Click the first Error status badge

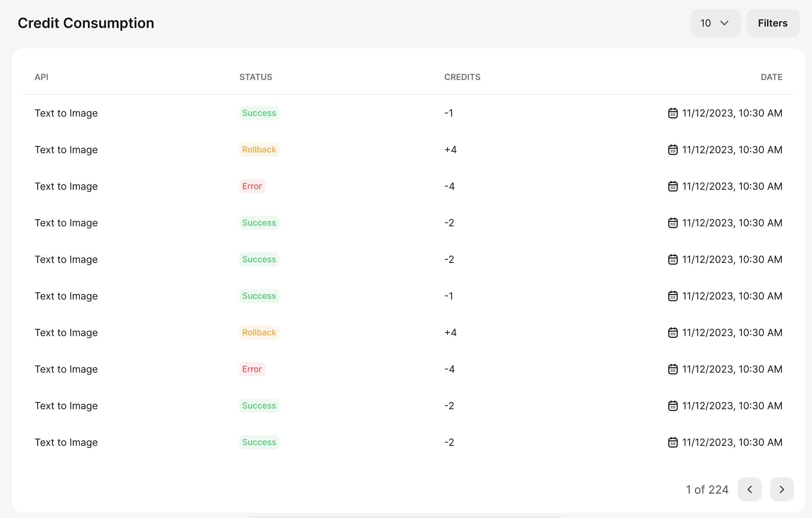point(252,186)
